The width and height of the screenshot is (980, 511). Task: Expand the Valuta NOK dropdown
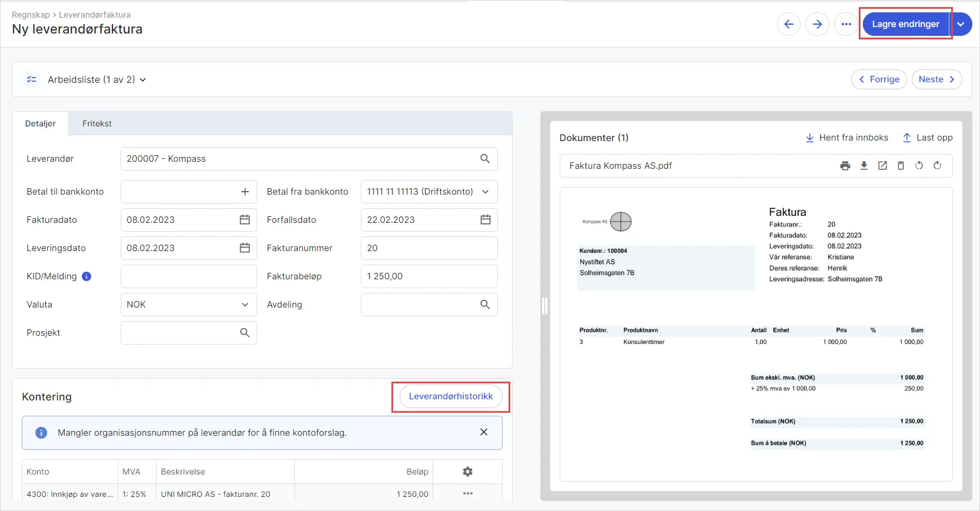pos(245,305)
